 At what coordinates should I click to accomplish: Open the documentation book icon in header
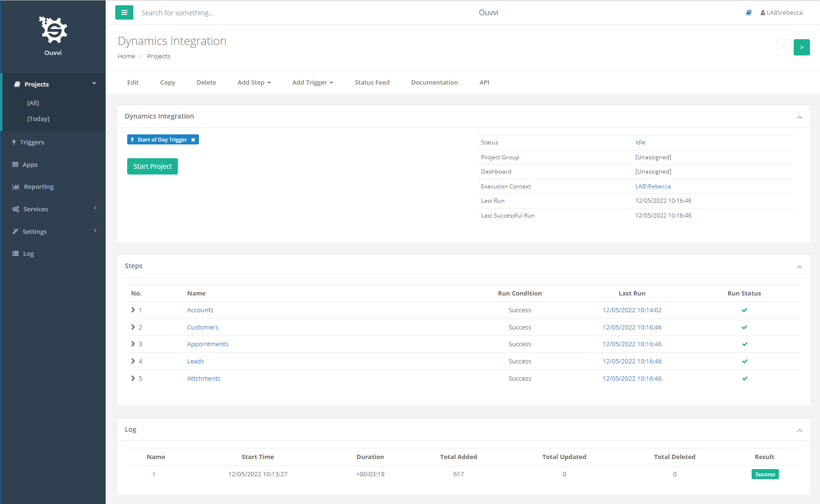[x=749, y=13]
